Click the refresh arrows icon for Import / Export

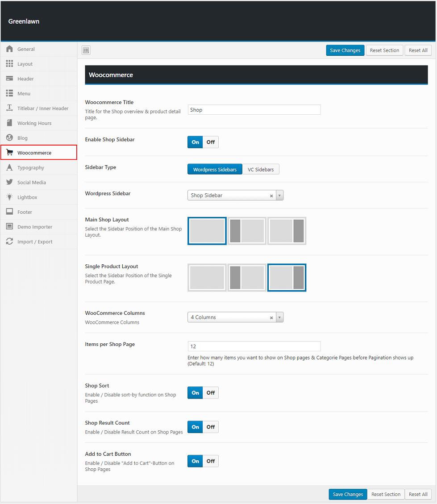coord(9,242)
